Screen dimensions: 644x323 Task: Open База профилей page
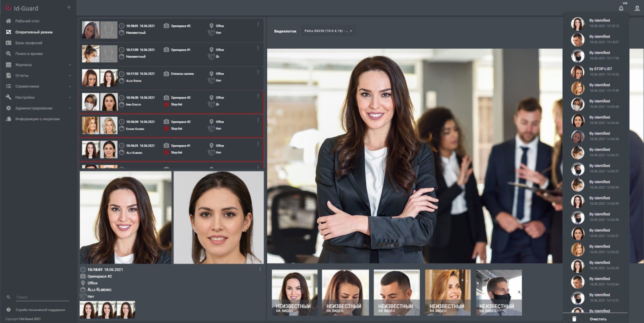click(x=29, y=43)
